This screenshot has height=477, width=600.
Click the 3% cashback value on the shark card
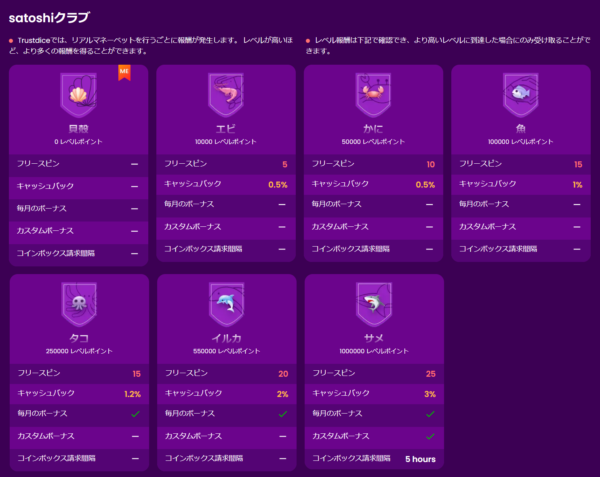pyautogui.click(x=430, y=394)
